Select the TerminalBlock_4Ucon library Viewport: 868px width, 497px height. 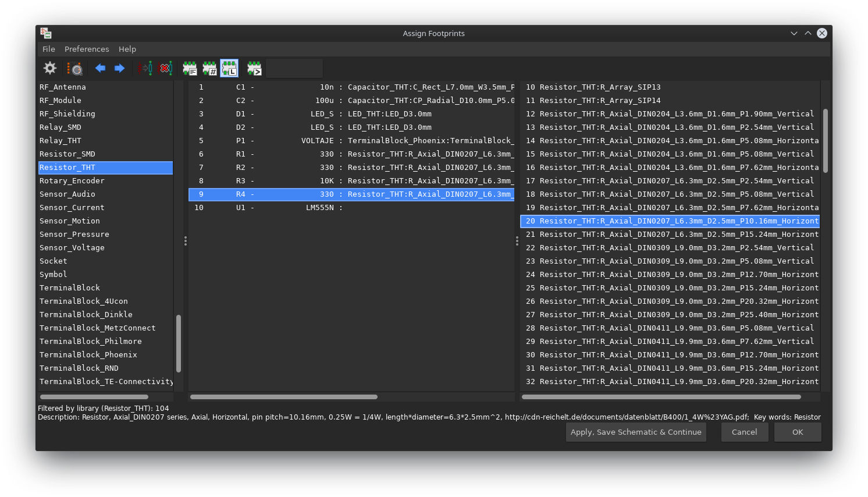tap(105, 301)
